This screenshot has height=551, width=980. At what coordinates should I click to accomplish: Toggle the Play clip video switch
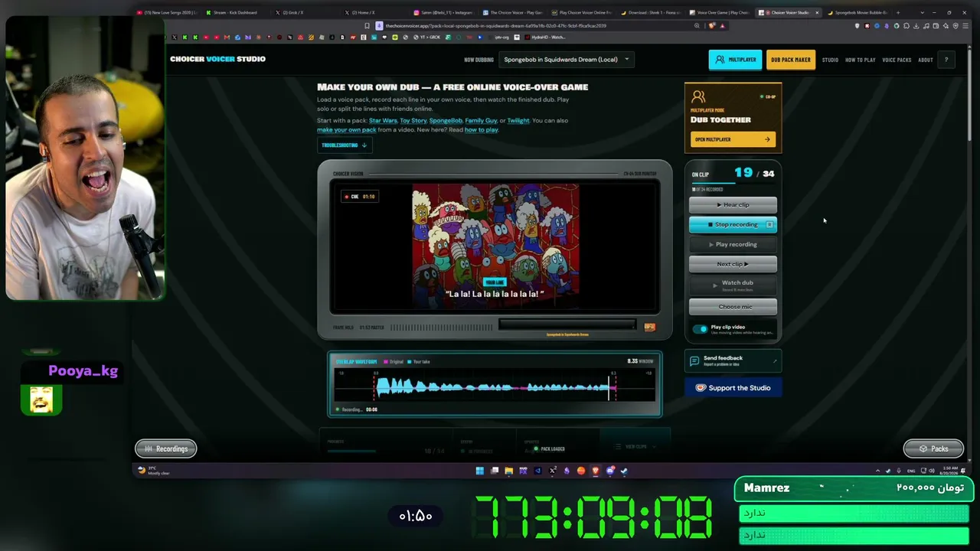point(700,329)
